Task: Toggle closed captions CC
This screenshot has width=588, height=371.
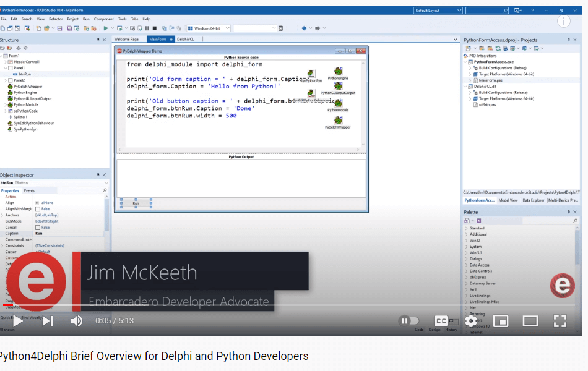Action: click(x=441, y=321)
